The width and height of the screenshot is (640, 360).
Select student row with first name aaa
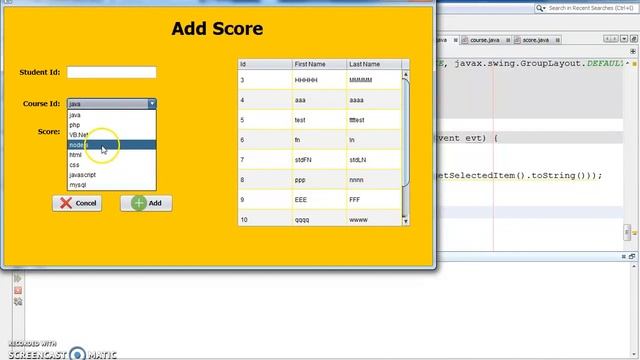tap(320, 100)
